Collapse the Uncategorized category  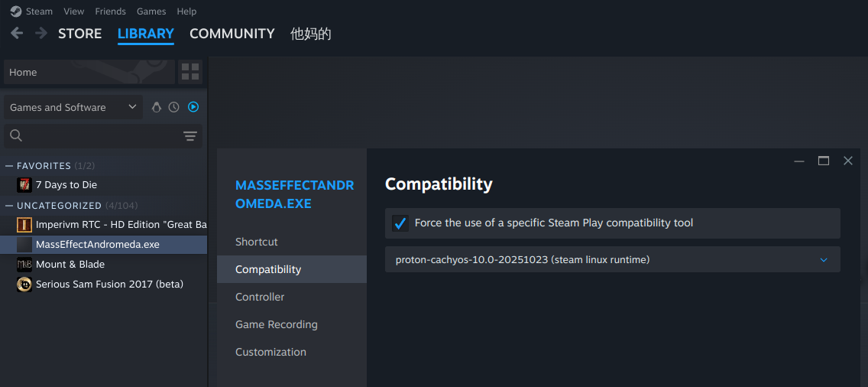pos(9,206)
